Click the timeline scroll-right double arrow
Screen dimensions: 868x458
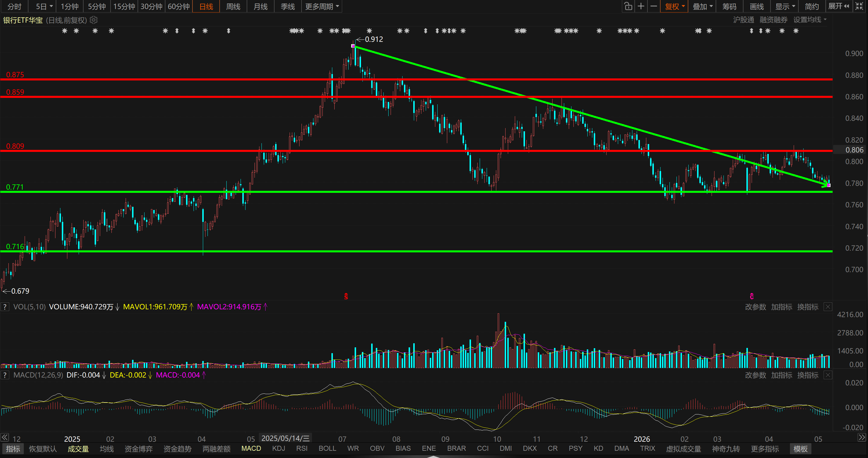coord(862,437)
